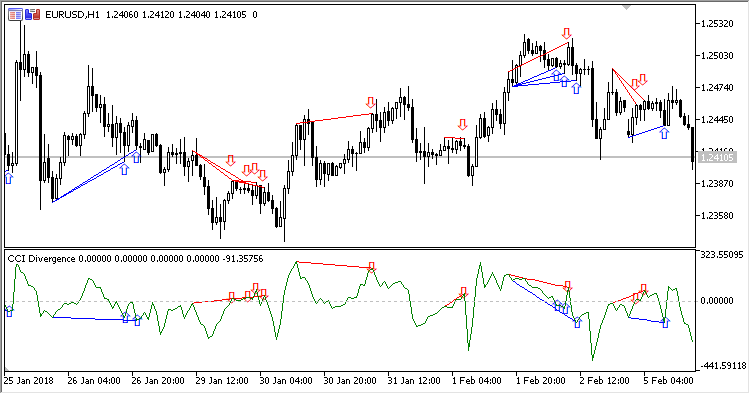Click the 1.25320 price scale label
Screen dimensions: 750x394
717,23
